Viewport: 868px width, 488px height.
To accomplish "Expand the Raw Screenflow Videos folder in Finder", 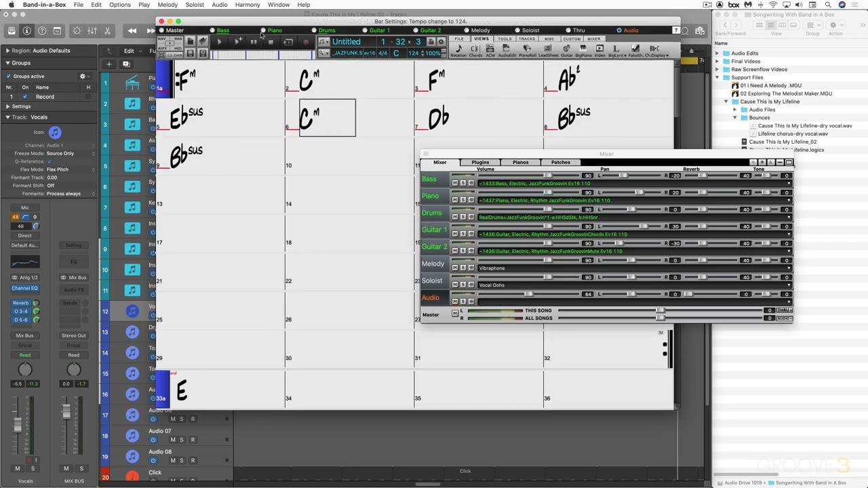I will click(717, 69).
